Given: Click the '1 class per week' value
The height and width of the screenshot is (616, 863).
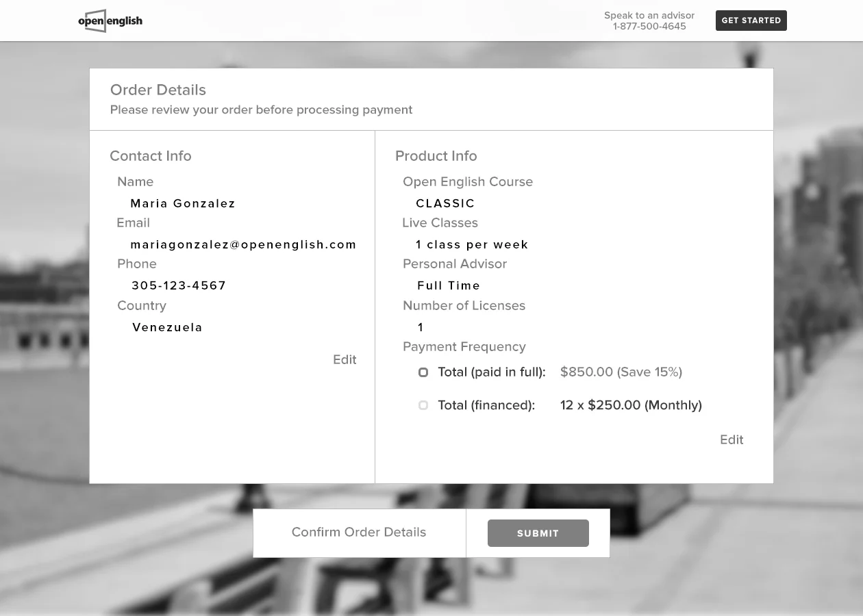Looking at the screenshot, I should click(473, 244).
